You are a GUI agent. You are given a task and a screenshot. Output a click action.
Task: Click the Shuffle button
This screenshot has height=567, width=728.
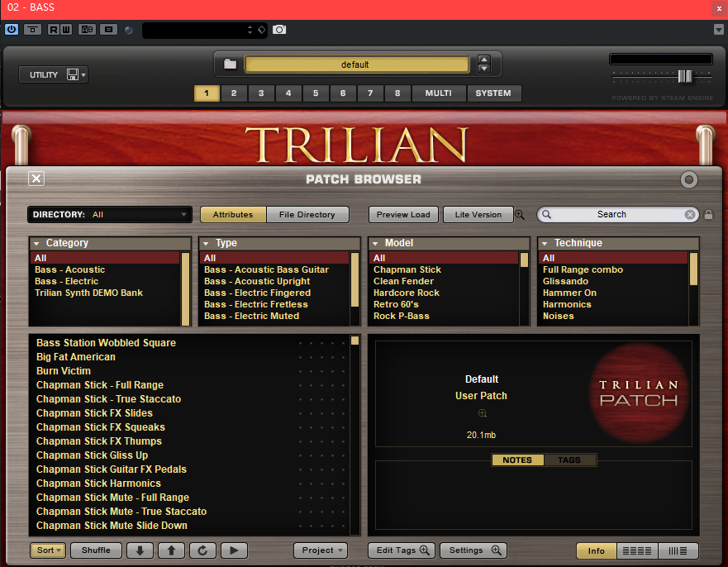(96, 550)
